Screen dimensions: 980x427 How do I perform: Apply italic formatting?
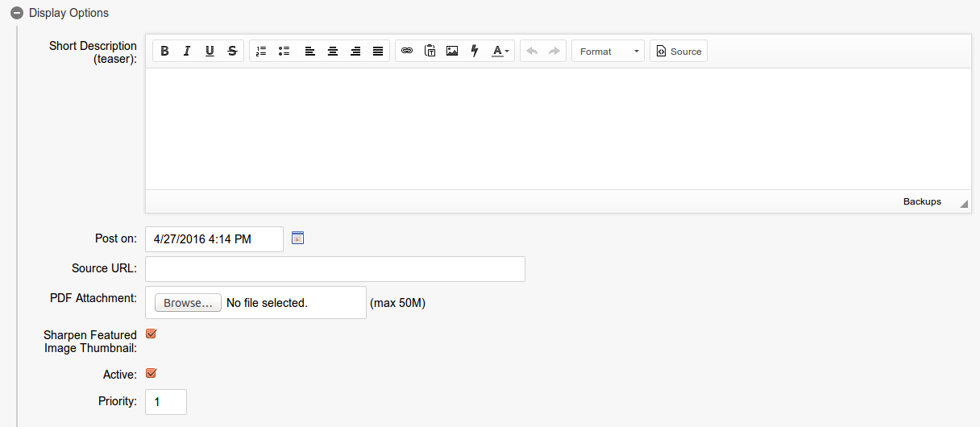tap(187, 51)
